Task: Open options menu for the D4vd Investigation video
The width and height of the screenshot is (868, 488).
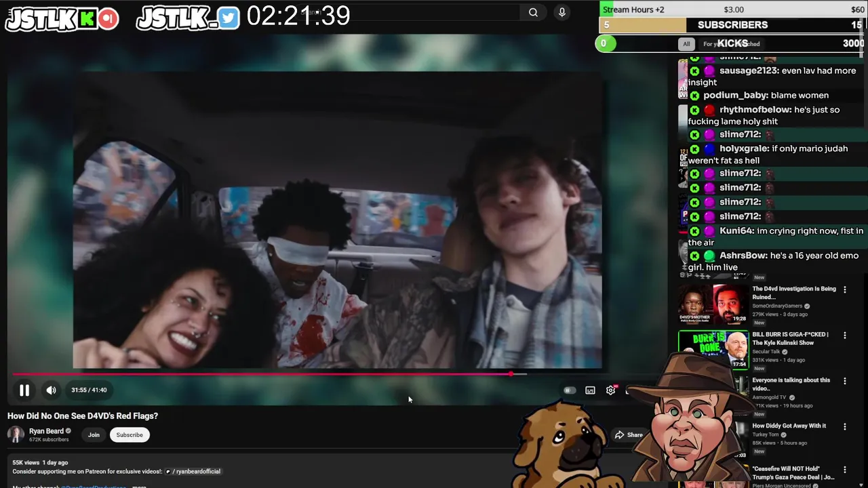Action: coord(845,289)
